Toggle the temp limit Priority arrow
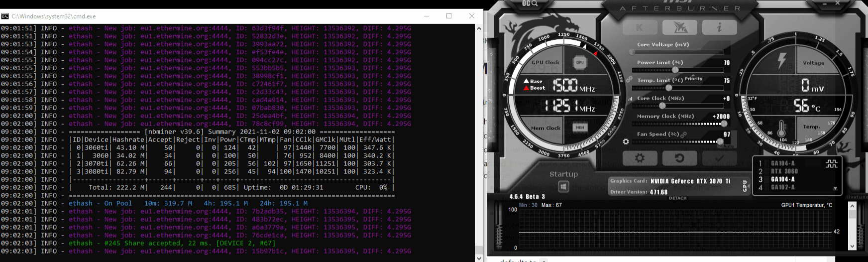 (x=693, y=79)
